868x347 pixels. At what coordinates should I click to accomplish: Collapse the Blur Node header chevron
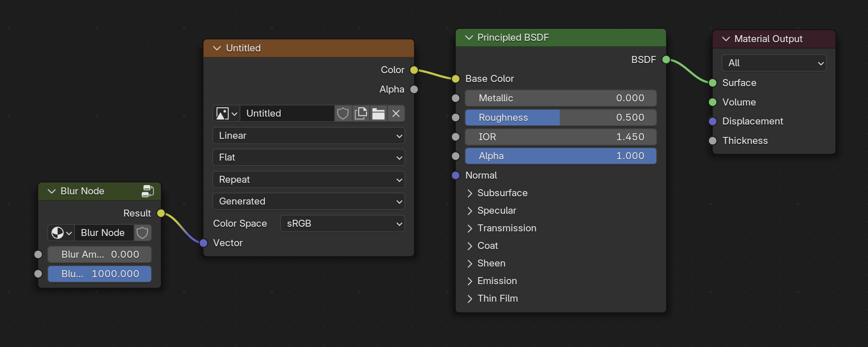click(x=52, y=191)
